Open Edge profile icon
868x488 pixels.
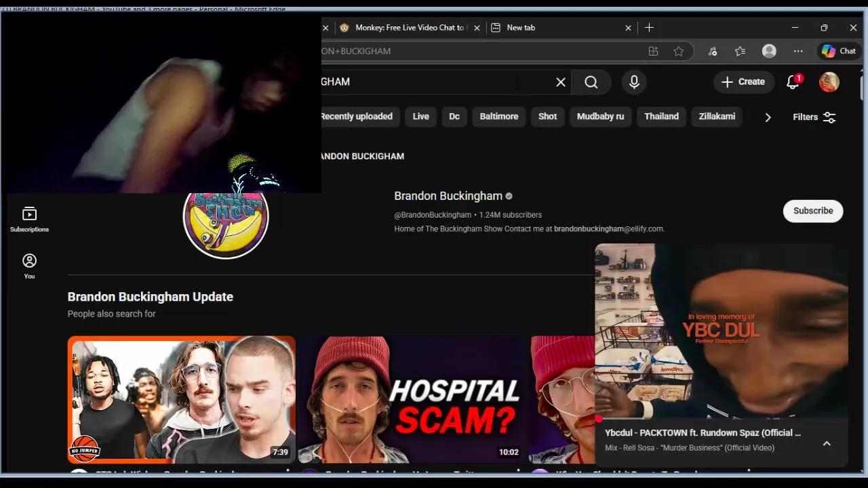point(769,51)
